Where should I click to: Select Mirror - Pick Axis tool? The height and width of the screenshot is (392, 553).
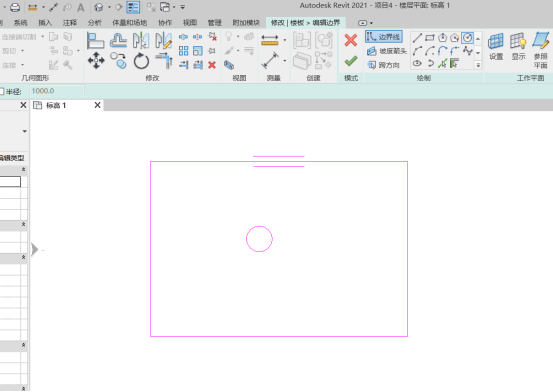pyautogui.click(x=141, y=40)
